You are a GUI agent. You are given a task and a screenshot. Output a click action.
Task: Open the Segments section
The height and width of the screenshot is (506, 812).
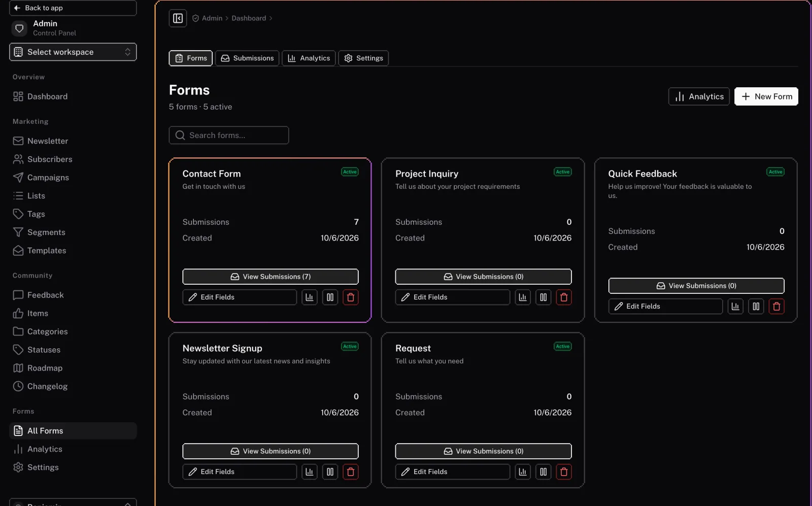[x=73, y=232]
